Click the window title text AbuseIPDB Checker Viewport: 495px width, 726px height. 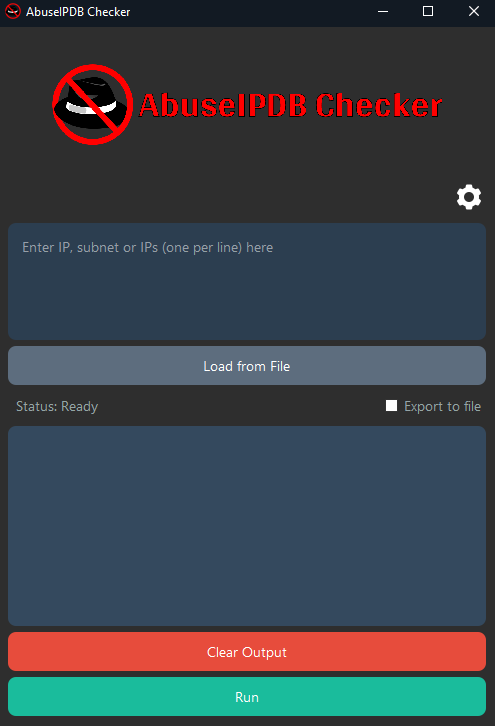(x=78, y=12)
